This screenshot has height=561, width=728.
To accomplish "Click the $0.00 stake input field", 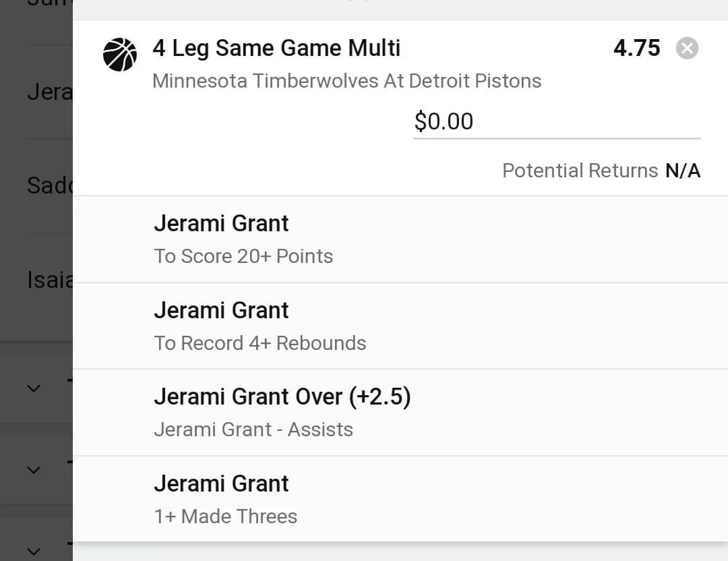I will 556,121.
